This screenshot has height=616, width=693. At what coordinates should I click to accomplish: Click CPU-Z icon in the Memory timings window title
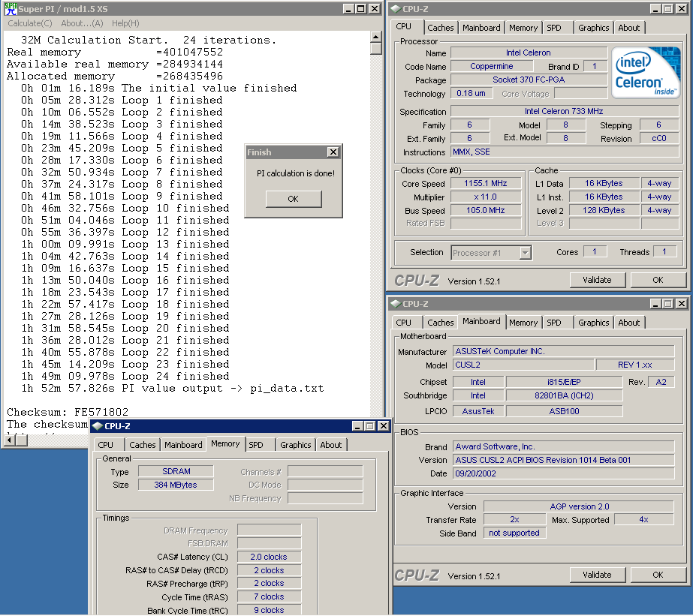[98, 426]
